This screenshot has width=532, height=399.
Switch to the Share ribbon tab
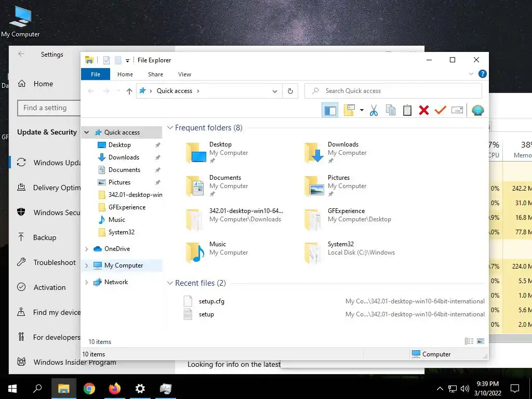pyautogui.click(x=155, y=74)
